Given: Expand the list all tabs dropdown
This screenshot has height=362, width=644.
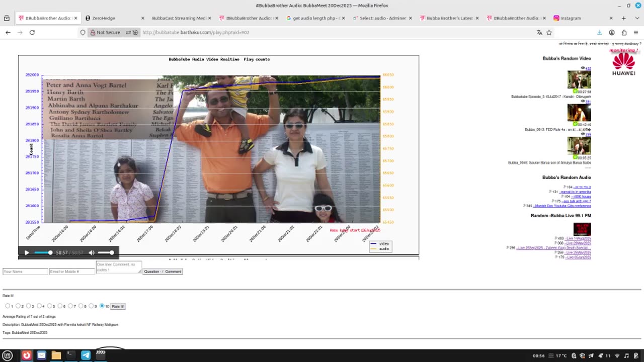Looking at the screenshot, I should point(636,18).
